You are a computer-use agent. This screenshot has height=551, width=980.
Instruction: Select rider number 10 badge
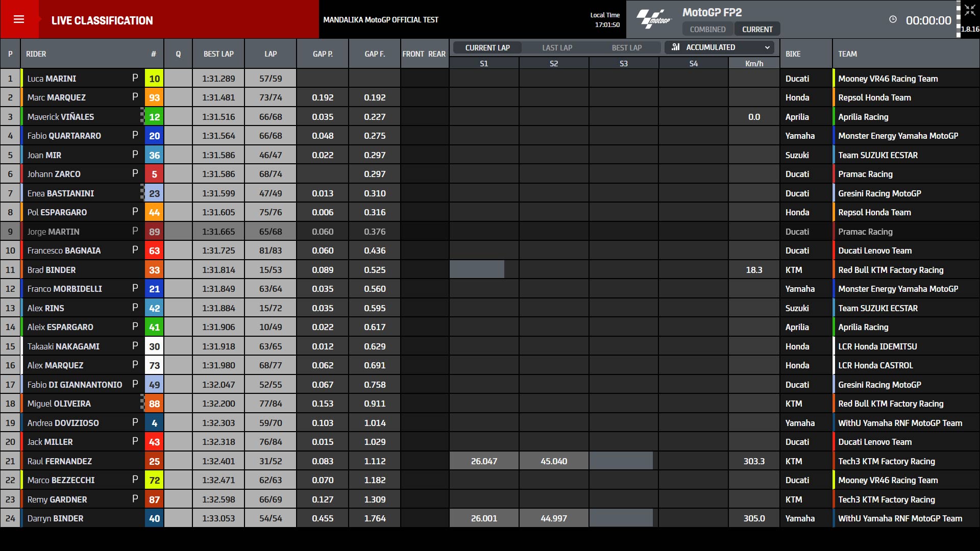click(154, 78)
